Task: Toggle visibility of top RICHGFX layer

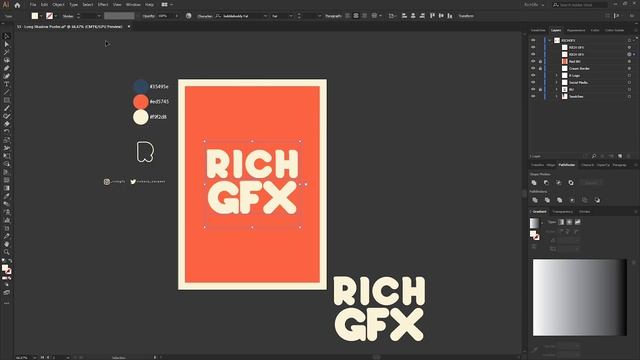Action: pyautogui.click(x=533, y=40)
